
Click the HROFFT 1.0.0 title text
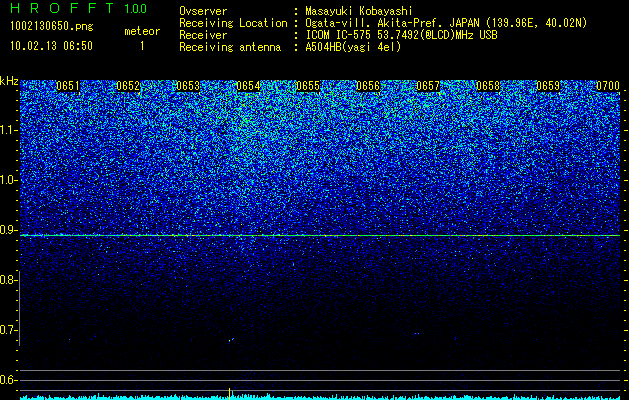click(78, 8)
